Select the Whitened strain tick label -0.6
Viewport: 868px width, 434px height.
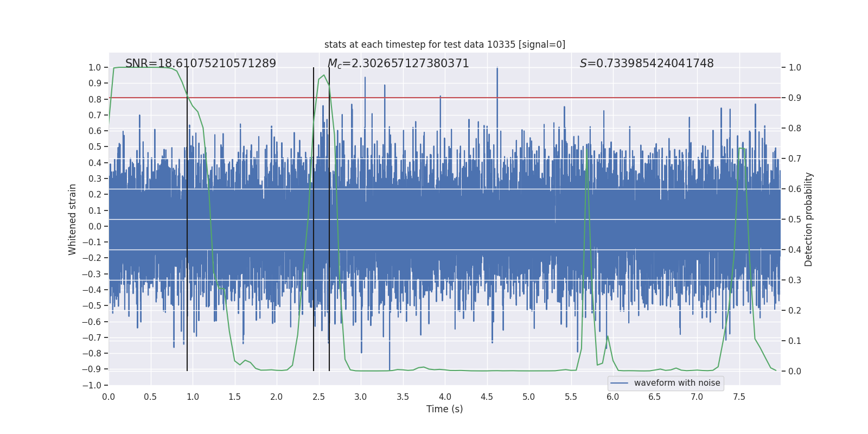92,322
